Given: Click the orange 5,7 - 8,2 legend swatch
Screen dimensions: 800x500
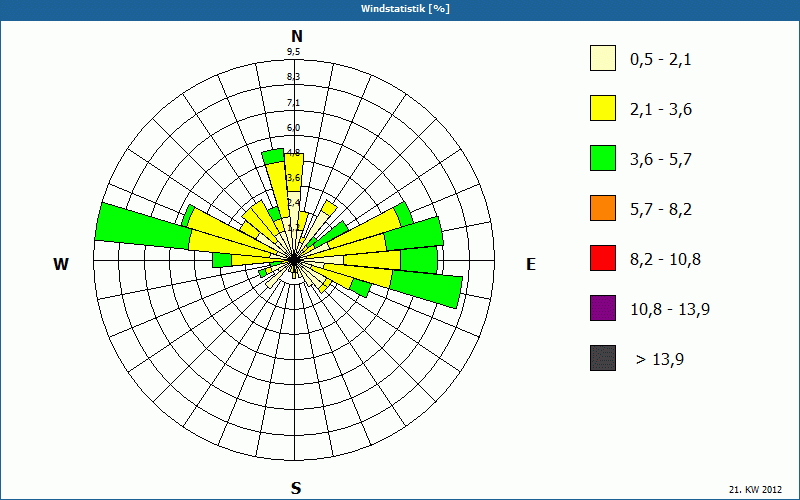Looking at the screenshot, I should tap(603, 208).
